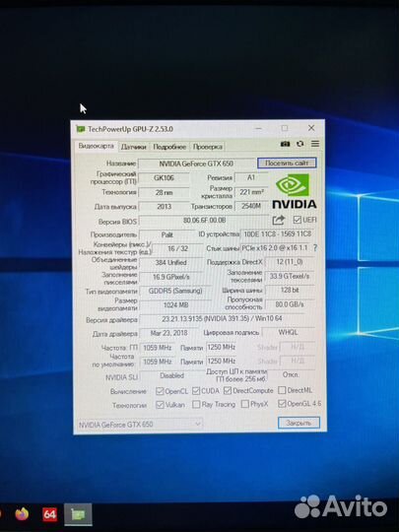Toggle the DirectML checkbox
Image resolution: width=399 pixels, height=532 pixels.
(x=282, y=390)
